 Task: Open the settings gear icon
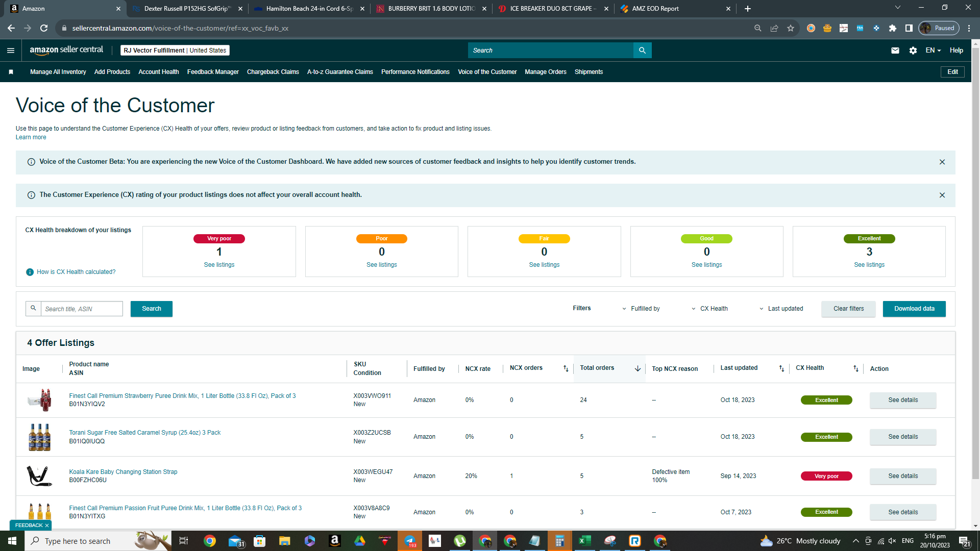913,50
